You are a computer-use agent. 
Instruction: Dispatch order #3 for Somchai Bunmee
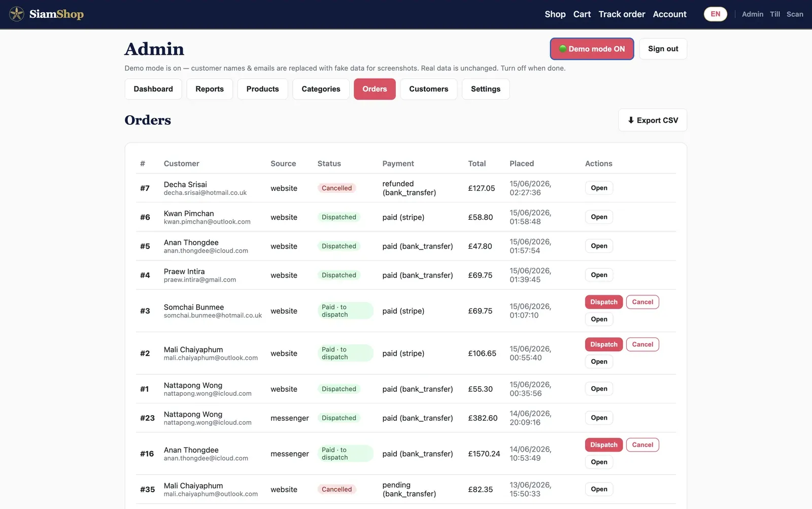(x=604, y=302)
